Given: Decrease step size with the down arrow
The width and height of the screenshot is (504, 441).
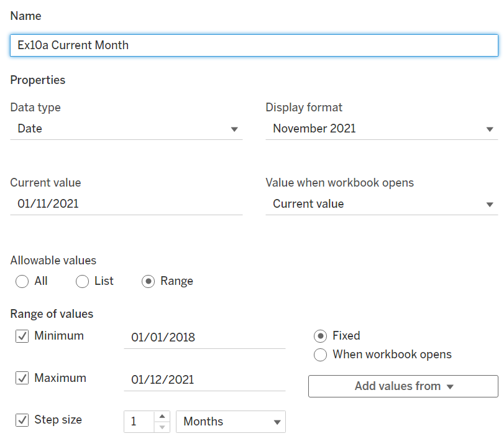Looking at the screenshot, I should click(162, 427).
